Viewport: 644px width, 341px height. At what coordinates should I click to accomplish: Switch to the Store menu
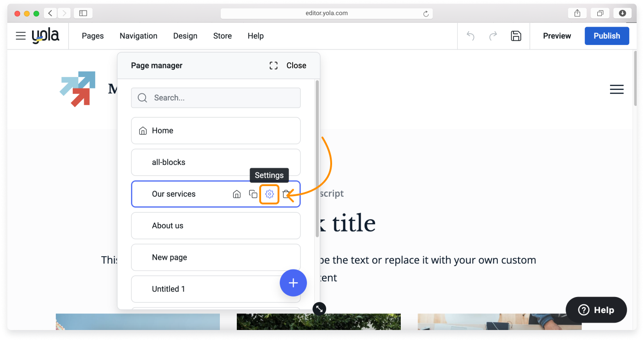click(x=222, y=35)
